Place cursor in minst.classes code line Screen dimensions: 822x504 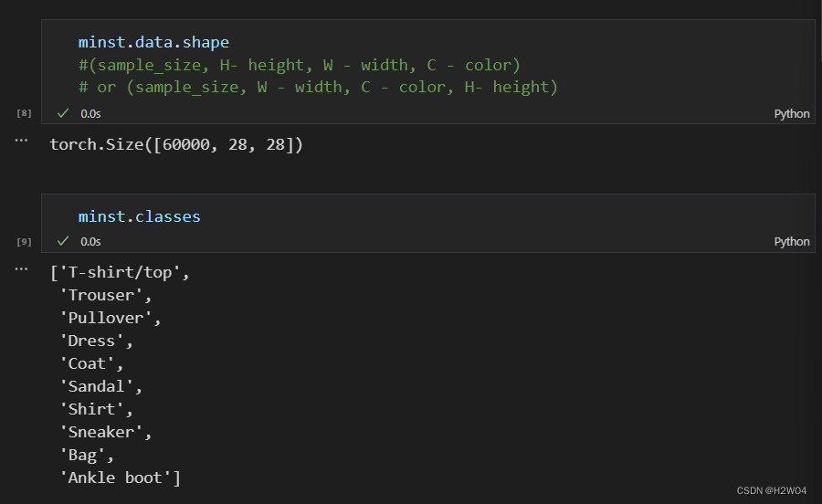[140, 216]
